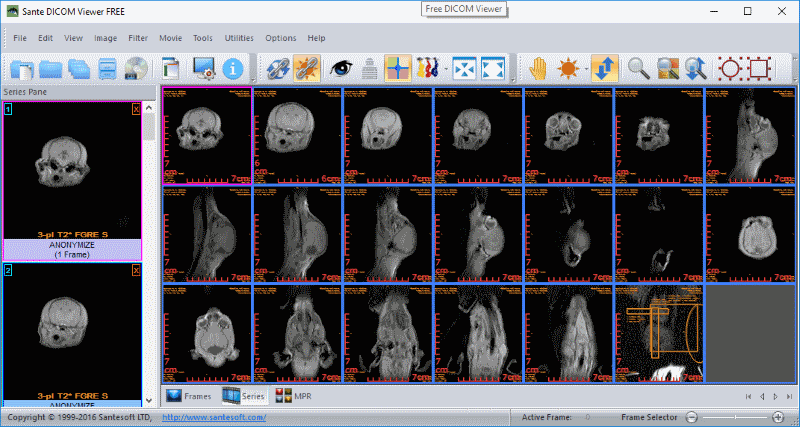800x427 pixels.
Task: Click the single blue folder toolbar icon
Action: pos(51,68)
